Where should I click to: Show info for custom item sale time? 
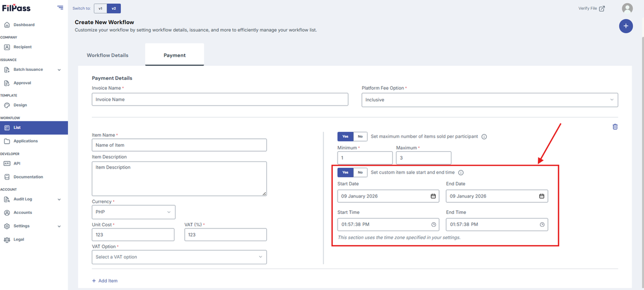[461, 173]
